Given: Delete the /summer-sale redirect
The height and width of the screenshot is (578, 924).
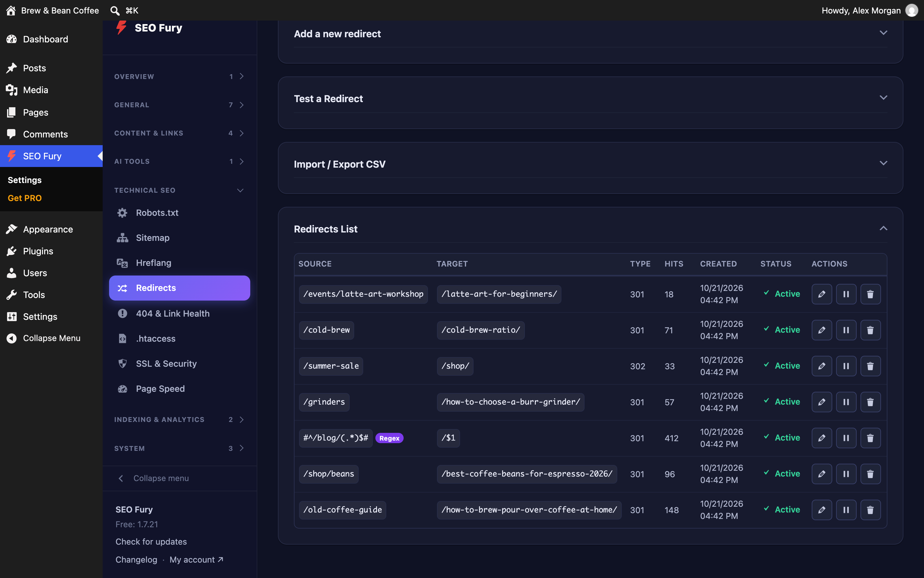Looking at the screenshot, I should point(870,366).
